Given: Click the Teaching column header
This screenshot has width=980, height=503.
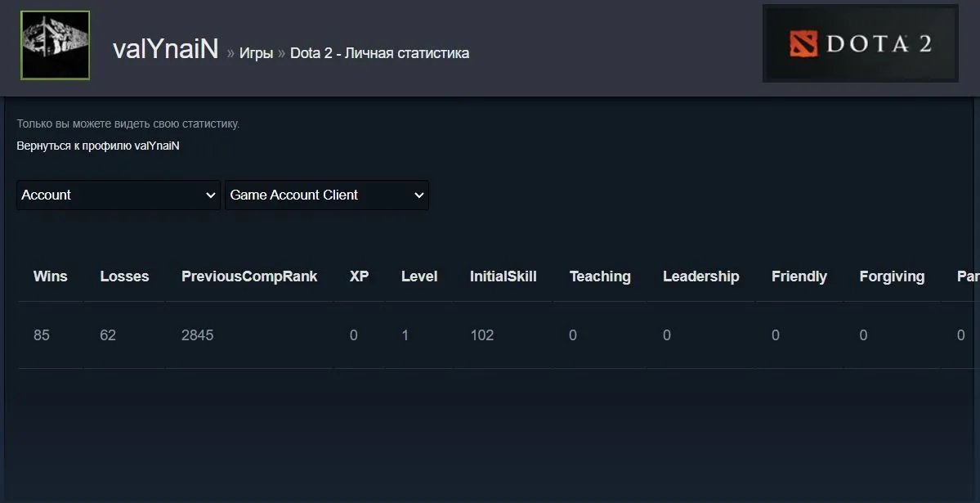Looking at the screenshot, I should (600, 276).
